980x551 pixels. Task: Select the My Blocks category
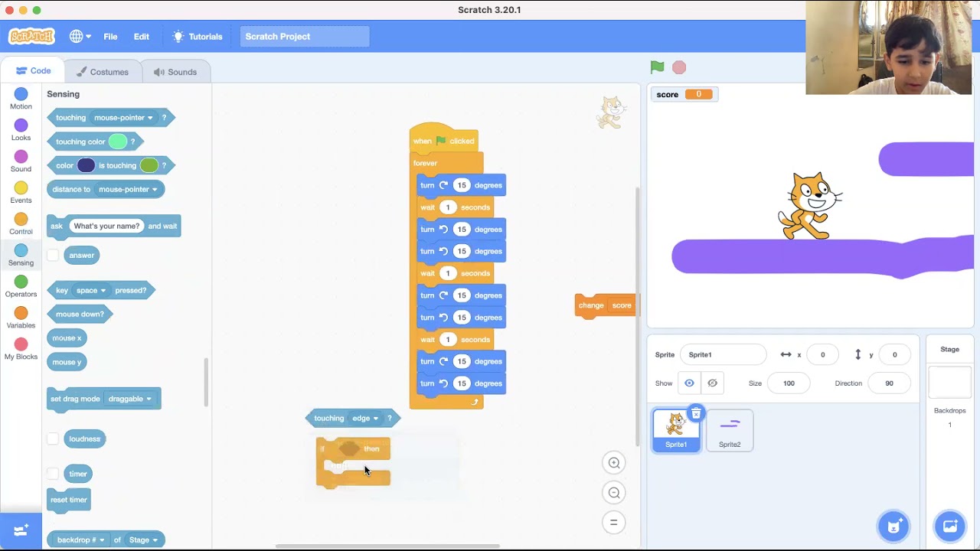(x=21, y=350)
